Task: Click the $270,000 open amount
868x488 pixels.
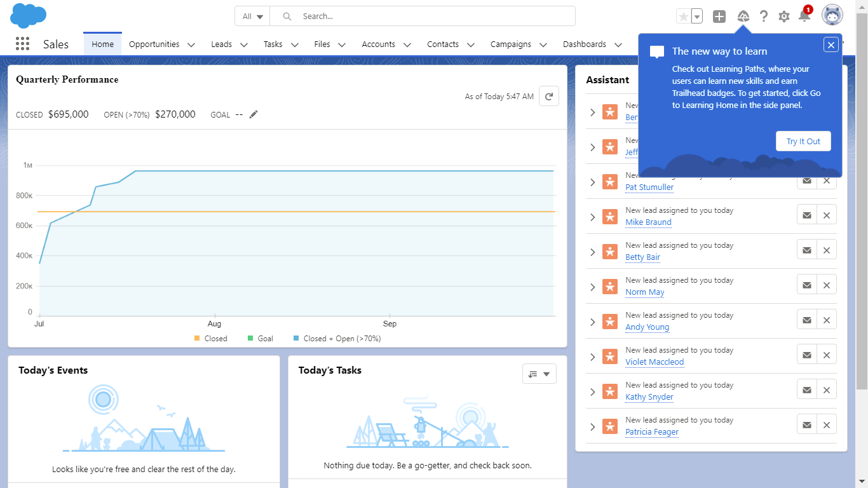Action: tap(175, 114)
